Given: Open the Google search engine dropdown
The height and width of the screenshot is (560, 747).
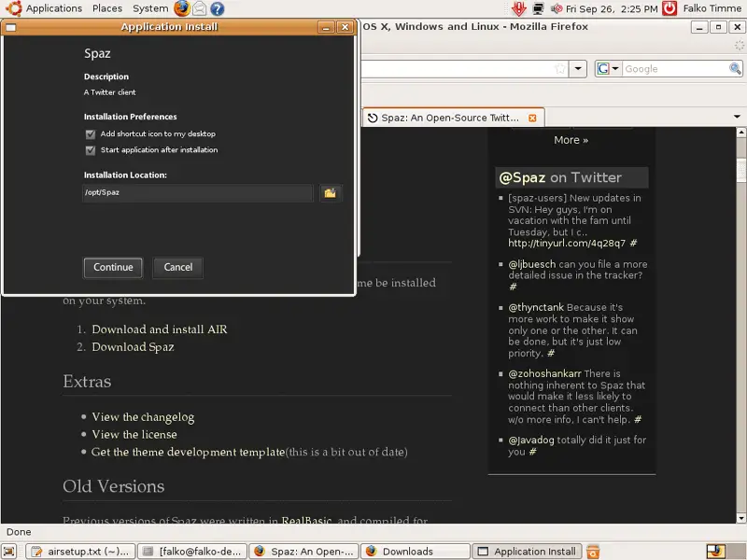Looking at the screenshot, I should point(608,68).
